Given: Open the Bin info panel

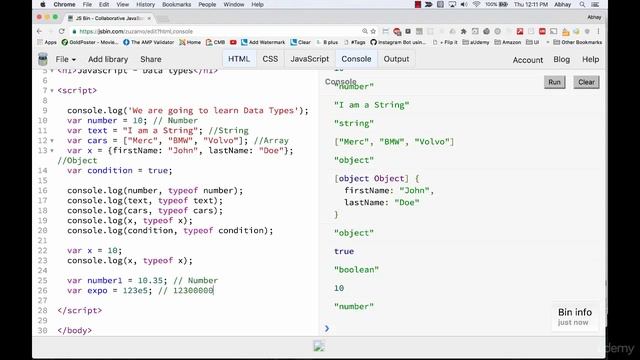Looking at the screenshot, I should pyautogui.click(x=575, y=316).
